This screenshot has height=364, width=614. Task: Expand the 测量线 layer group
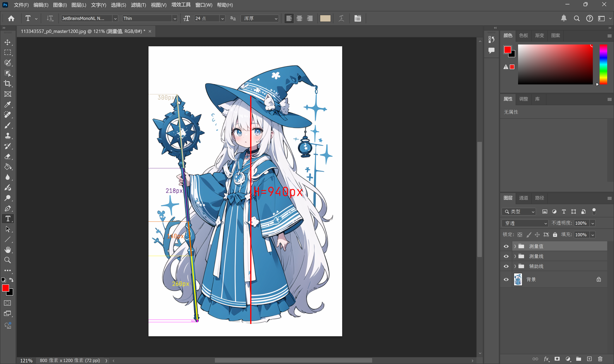pos(515,256)
